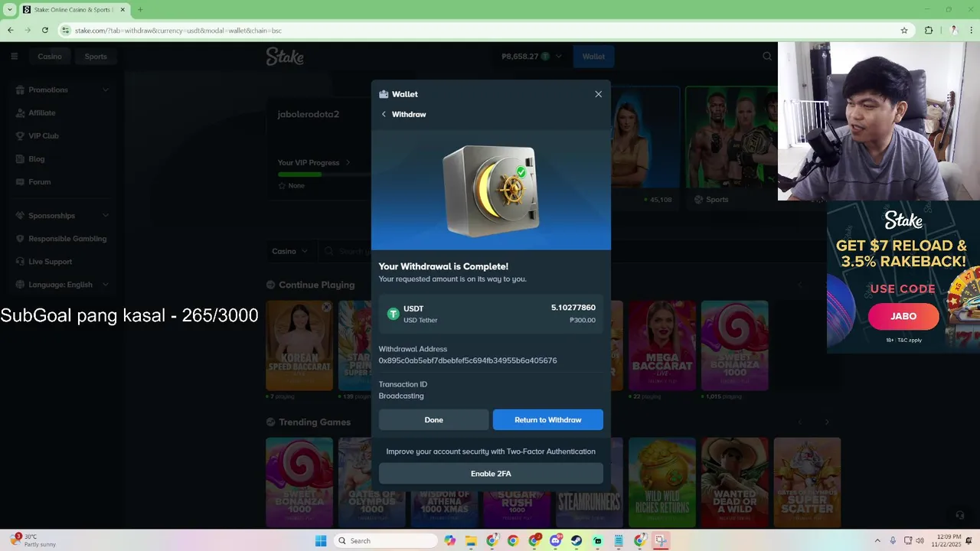The image size is (980, 551).
Task: Click the Language globe icon
Action: click(x=19, y=284)
